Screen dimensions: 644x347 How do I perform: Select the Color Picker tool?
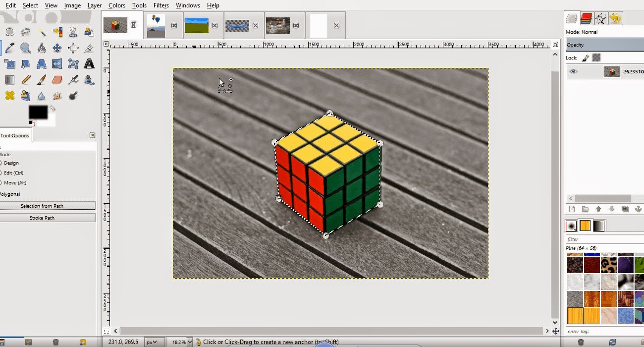[x=10, y=48]
